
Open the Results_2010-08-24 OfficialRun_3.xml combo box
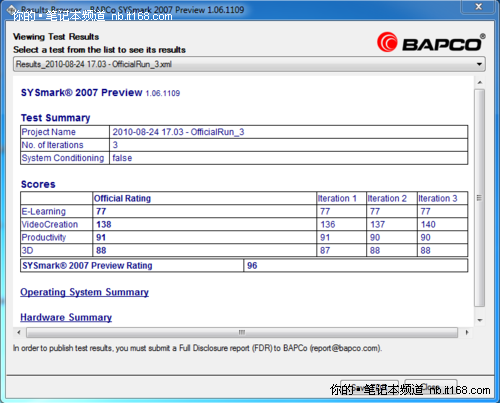249,64
